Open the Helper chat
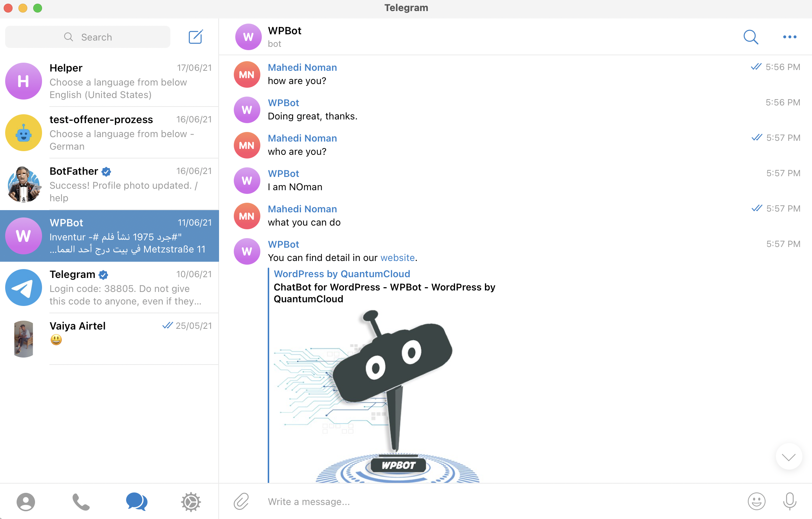The width and height of the screenshot is (812, 519). coord(110,81)
